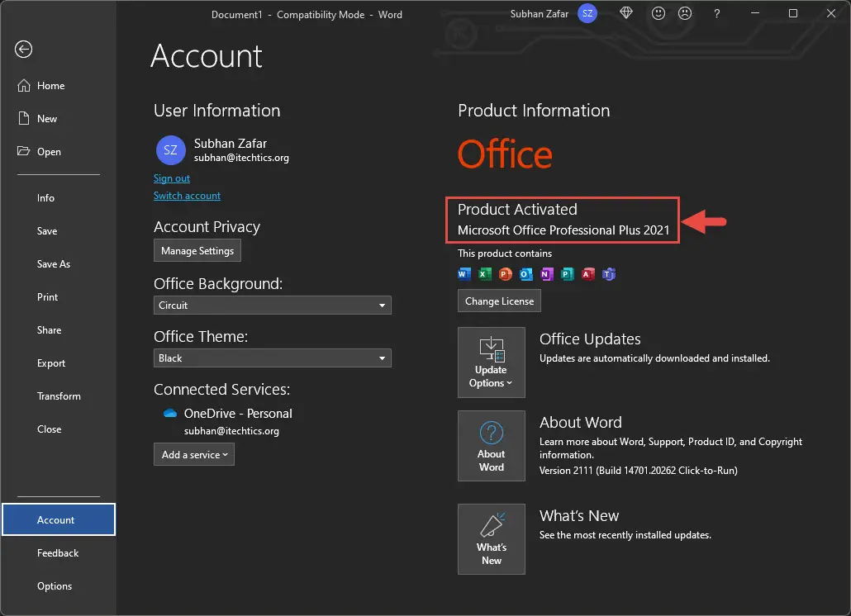Click the Excel app icon under product contains
Viewport: 851px width, 616px height.
coord(485,274)
